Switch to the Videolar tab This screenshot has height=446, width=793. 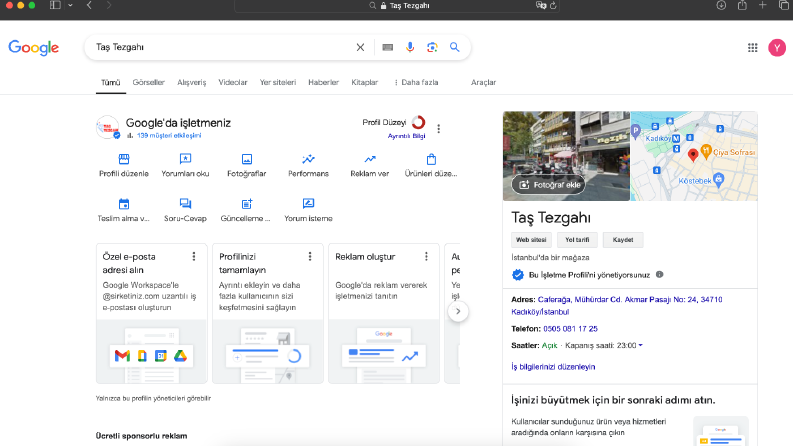[x=233, y=82]
